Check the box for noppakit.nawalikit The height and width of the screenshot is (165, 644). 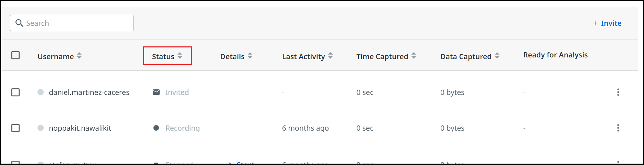click(x=15, y=128)
